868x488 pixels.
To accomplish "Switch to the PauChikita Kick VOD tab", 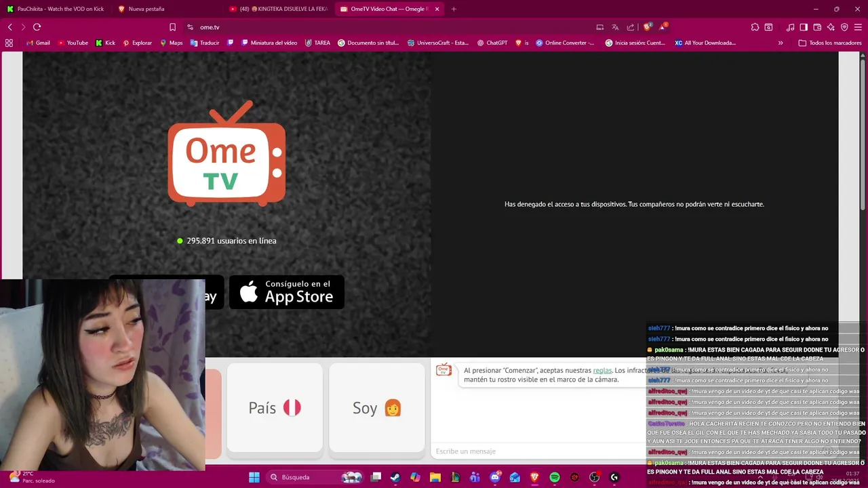I will [x=56, y=9].
